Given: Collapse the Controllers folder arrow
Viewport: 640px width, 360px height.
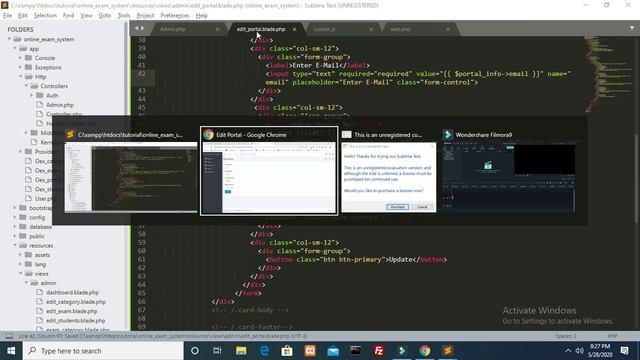Looking at the screenshot, I should click(26, 86).
